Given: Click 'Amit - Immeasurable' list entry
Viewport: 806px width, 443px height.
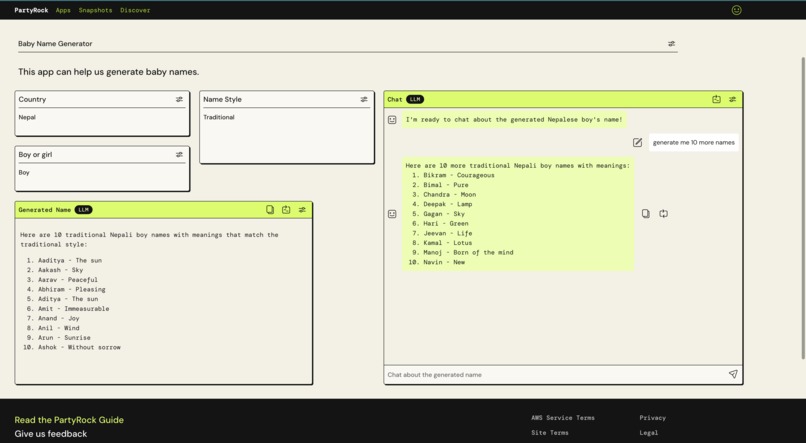Looking at the screenshot, I should (x=74, y=309).
